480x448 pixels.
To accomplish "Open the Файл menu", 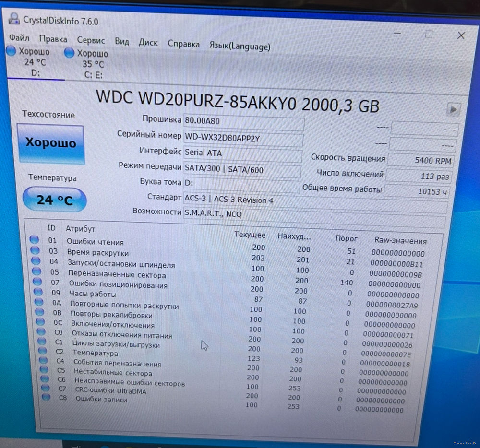I will click(19, 38).
